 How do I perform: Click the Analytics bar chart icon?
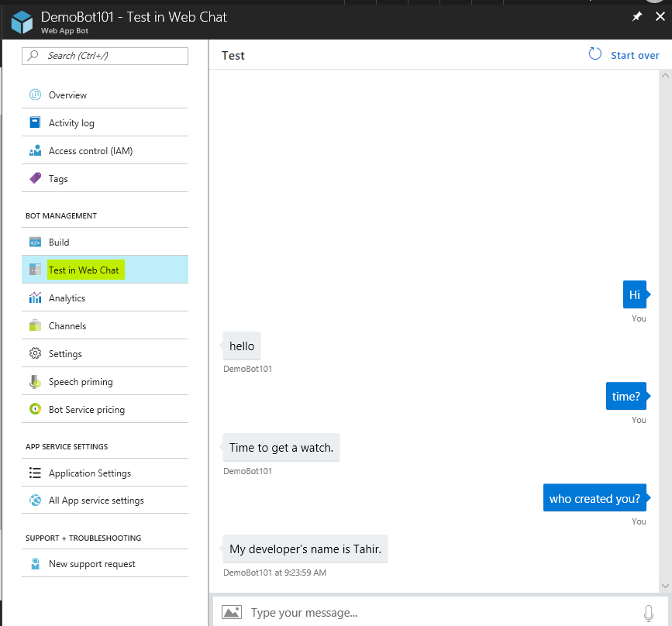tap(35, 298)
